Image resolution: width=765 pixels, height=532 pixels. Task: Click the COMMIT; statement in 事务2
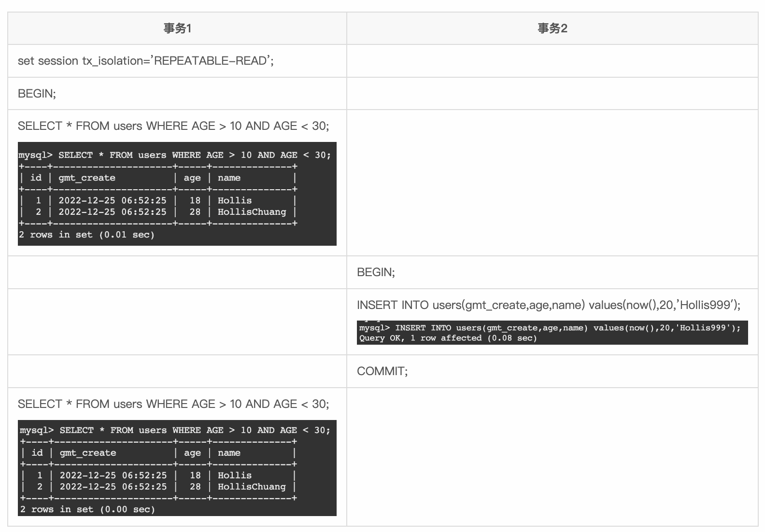coord(382,371)
